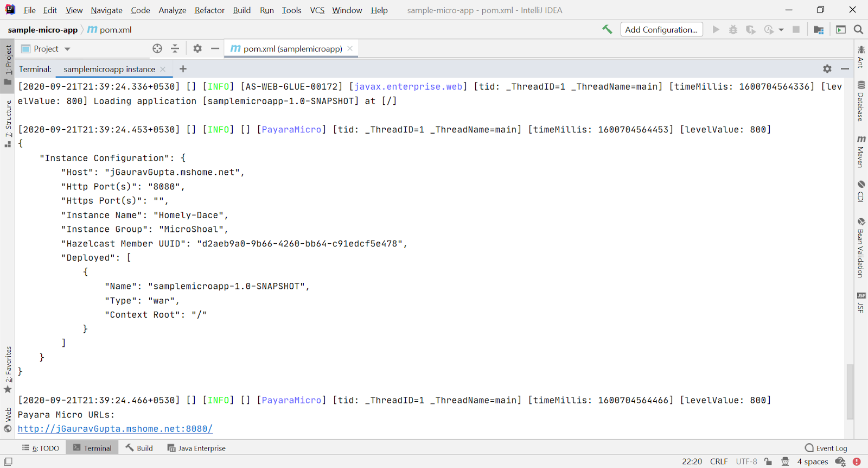Click the terminal vertical scrollbar thumb
Viewport: 868px width, 468px height.
coord(850,391)
